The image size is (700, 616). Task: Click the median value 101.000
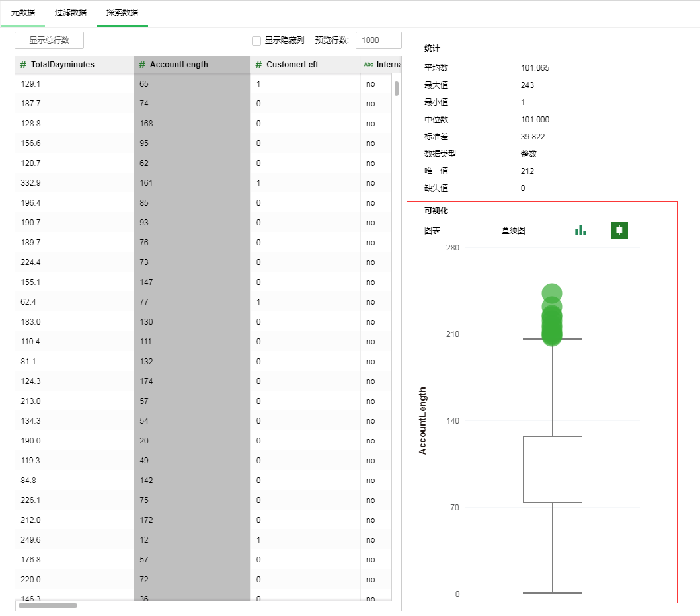535,120
